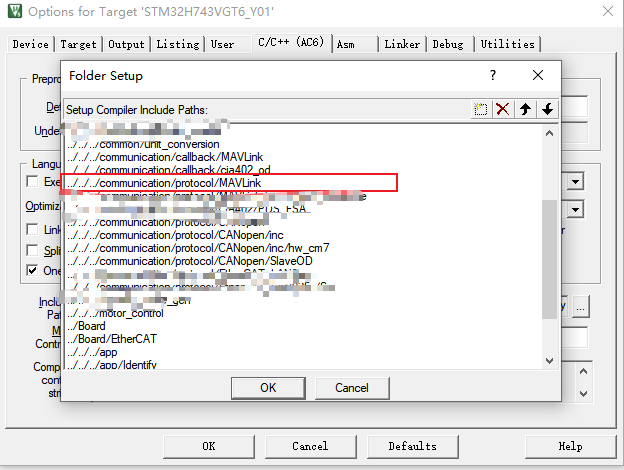Click compiler control string scroll up arrow
This screenshot has height=470, width=624.
point(583,372)
